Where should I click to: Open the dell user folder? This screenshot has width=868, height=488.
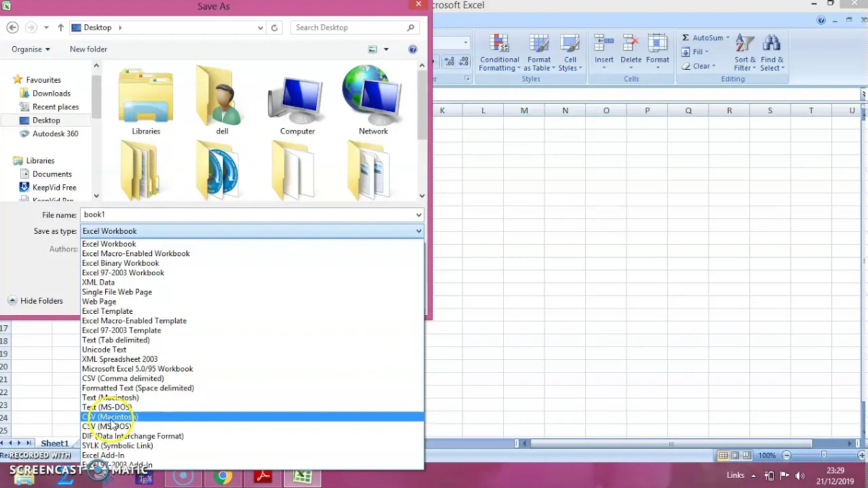coord(222,100)
